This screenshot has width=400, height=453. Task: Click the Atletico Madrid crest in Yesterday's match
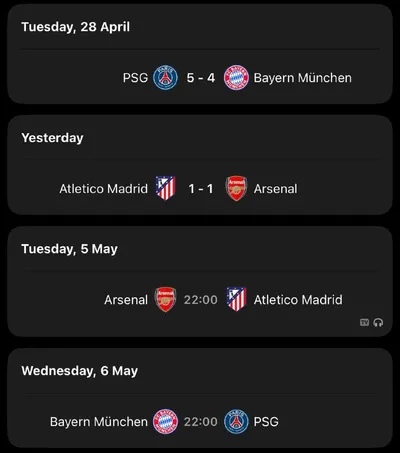(165, 189)
